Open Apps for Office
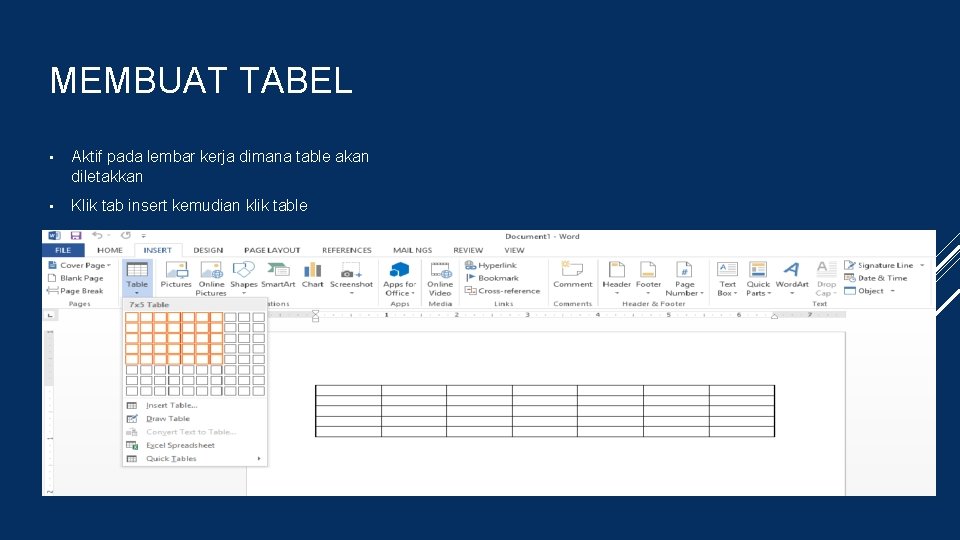Image resolution: width=960 pixels, height=540 pixels. coord(399,279)
